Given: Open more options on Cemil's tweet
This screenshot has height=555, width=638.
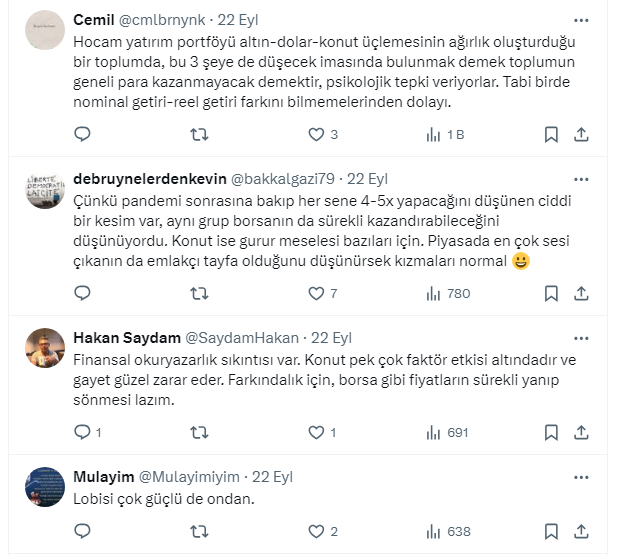Looking at the screenshot, I should click(x=581, y=20).
